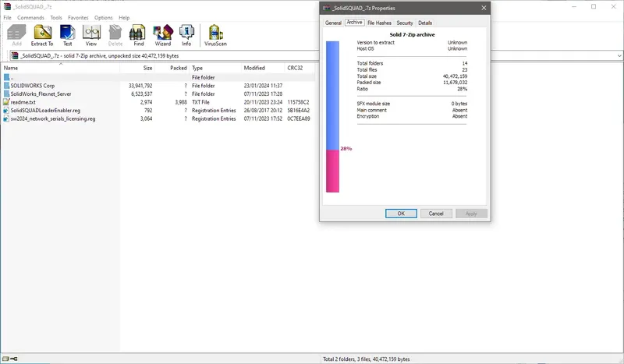Viewport: 624px width, 364px height.
Task: Select SolidSQUADLoaderEnabler.reg file icon
Action: click(6, 110)
